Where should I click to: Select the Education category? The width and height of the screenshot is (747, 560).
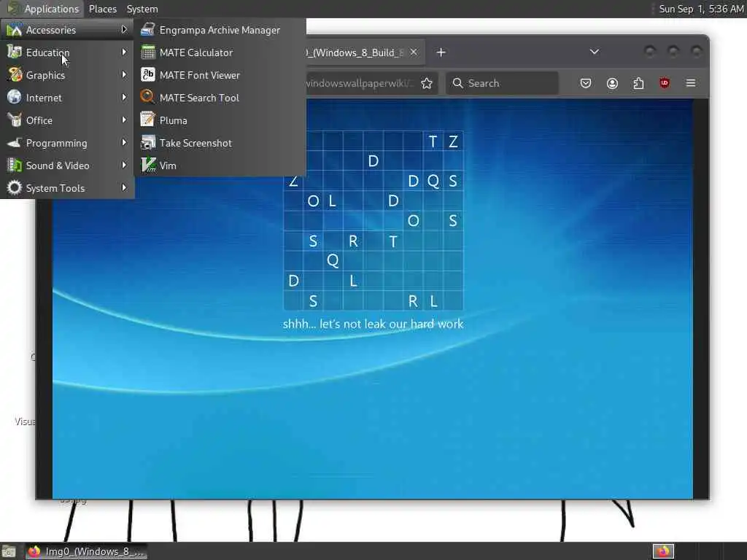coord(67,52)
